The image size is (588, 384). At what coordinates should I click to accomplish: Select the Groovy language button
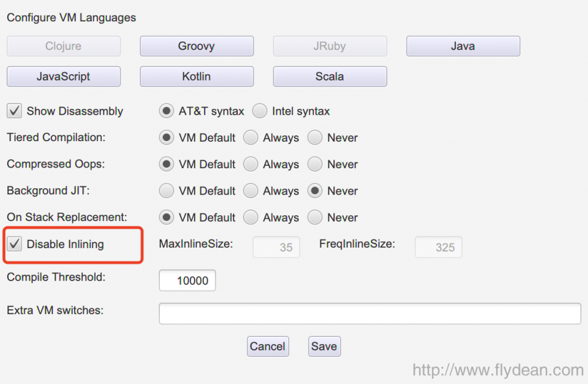196,46
